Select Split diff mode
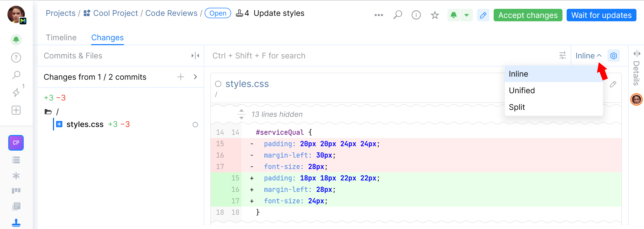Image resolution: width=644 pixels, height=229 pixels. [517, 107]
